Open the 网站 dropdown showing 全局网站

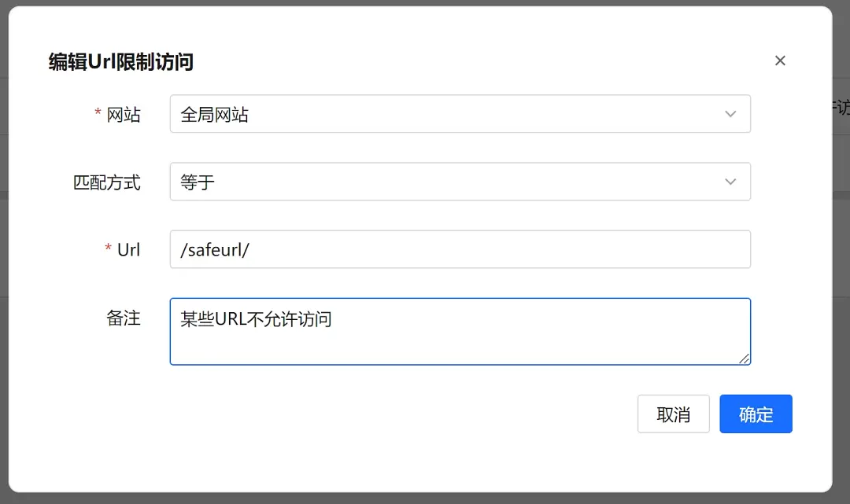pyautogui.click(x=460, y=113)
